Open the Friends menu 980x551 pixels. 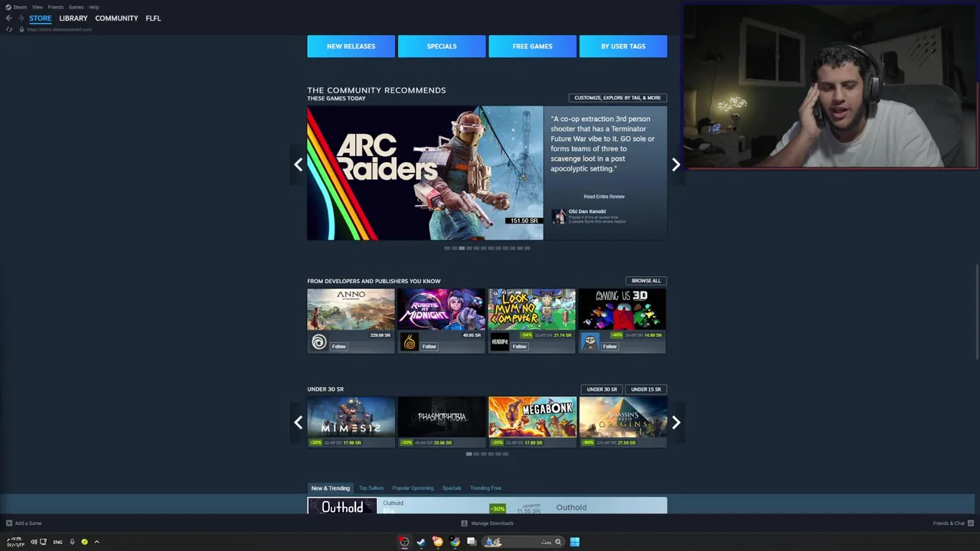[55, 7]
